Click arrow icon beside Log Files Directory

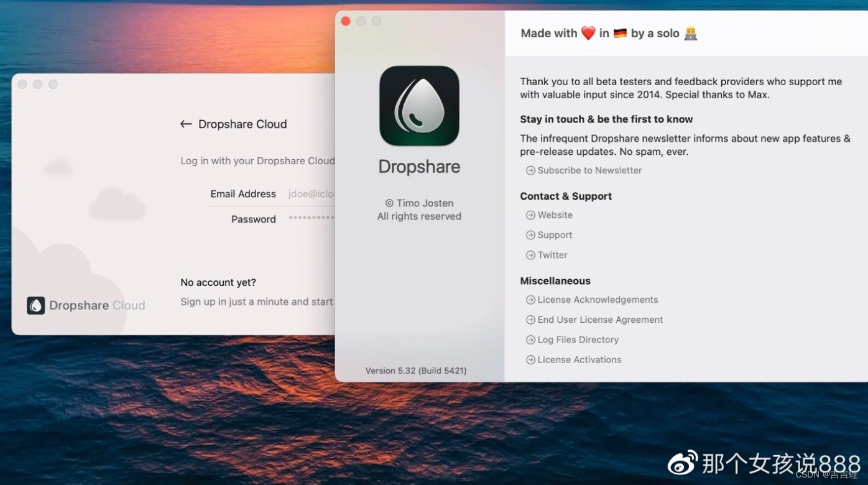coord(530,339)
